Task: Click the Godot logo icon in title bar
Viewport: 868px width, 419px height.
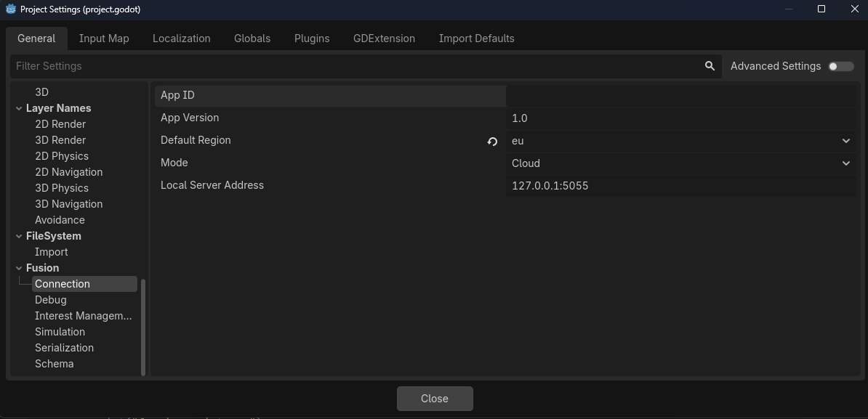Action: point(10,9)
